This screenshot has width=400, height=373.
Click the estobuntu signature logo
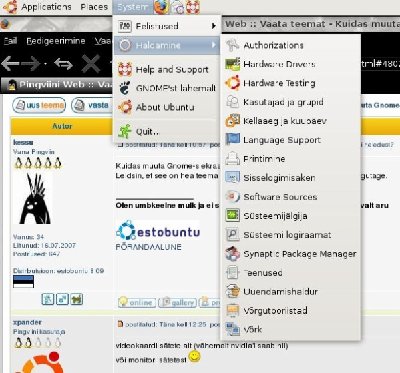[x=158, y=231]
